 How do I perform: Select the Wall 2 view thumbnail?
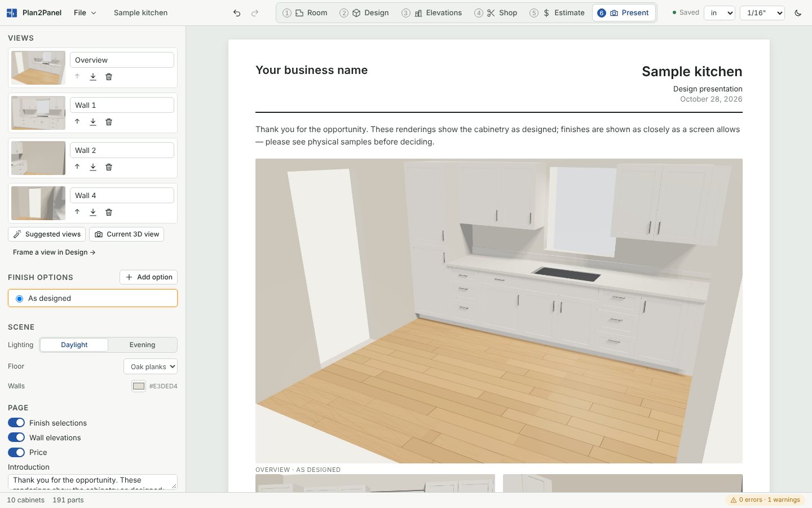38,158
